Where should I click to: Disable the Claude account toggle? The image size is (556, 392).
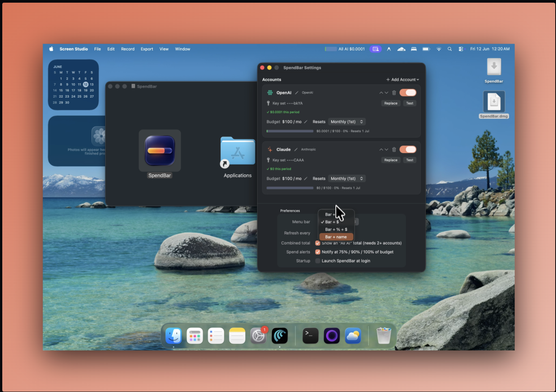point(408,149)
